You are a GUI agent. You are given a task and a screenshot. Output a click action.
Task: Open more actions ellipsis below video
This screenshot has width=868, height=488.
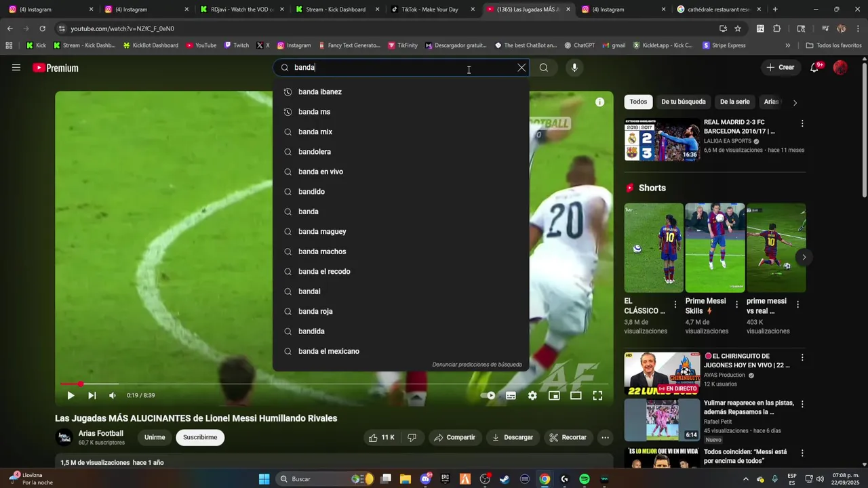(x=605, y=438)
